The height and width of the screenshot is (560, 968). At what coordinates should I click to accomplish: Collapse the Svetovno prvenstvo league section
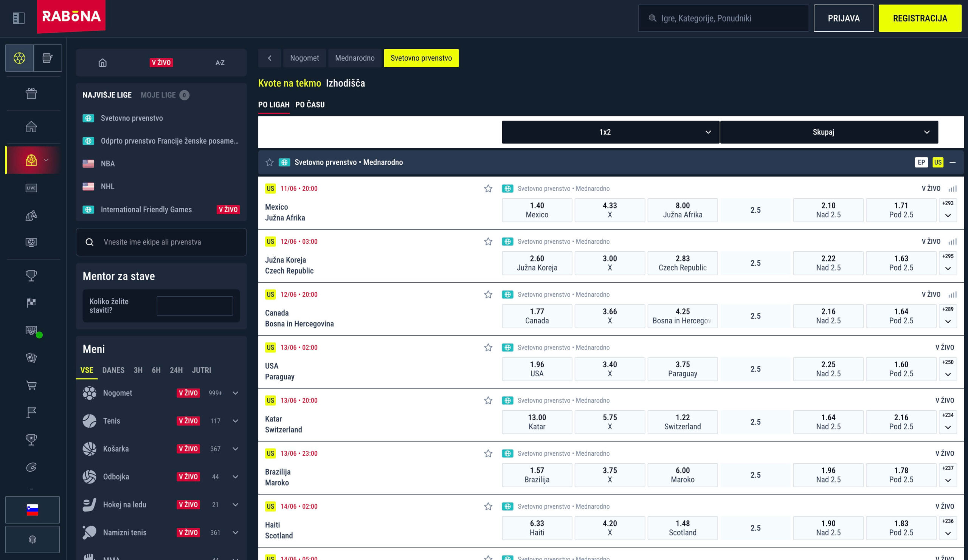pos(952,162)
